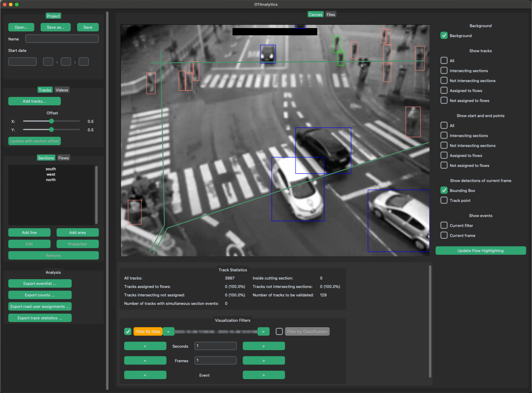
Task: Enable 'Track point' display
Action: click(444, 200)
